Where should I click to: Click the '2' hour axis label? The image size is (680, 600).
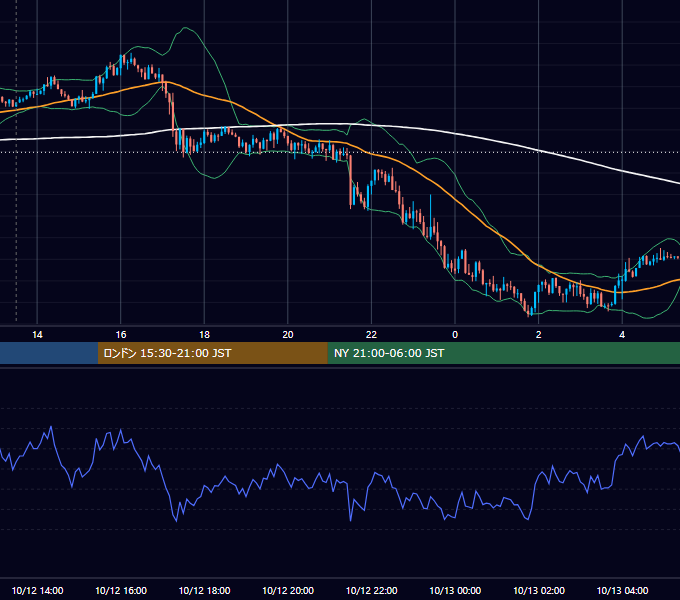pos(539,335)
